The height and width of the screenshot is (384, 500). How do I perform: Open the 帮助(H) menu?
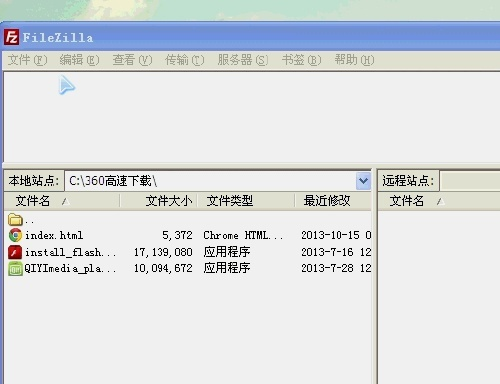tap(354, 60)
